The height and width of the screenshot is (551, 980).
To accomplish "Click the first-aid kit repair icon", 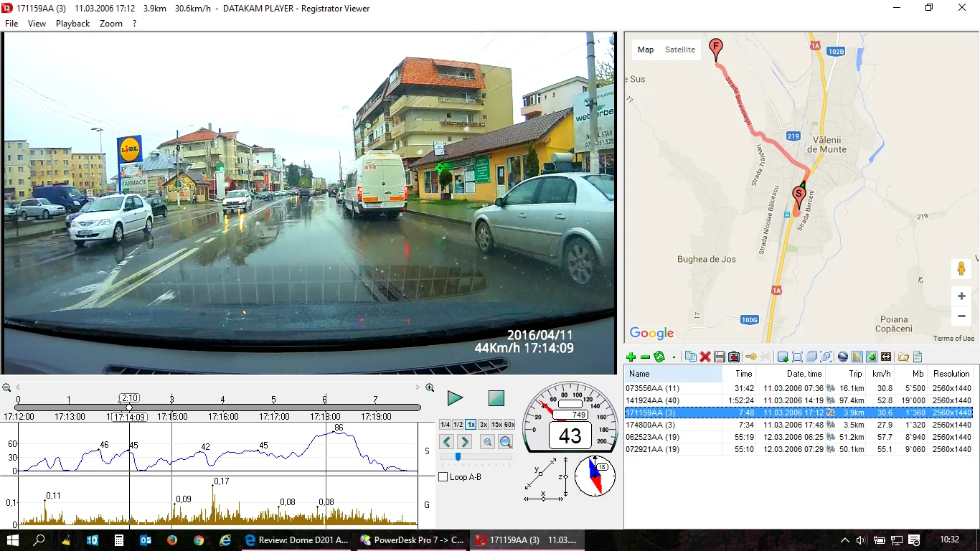I will 734,357.
